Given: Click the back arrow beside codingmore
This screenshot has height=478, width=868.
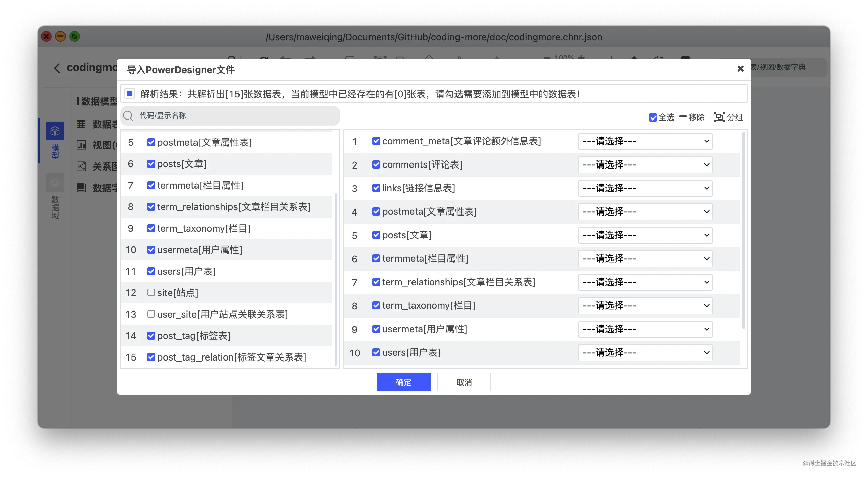Looking at the screenshot, I should [x=57, y=68].
